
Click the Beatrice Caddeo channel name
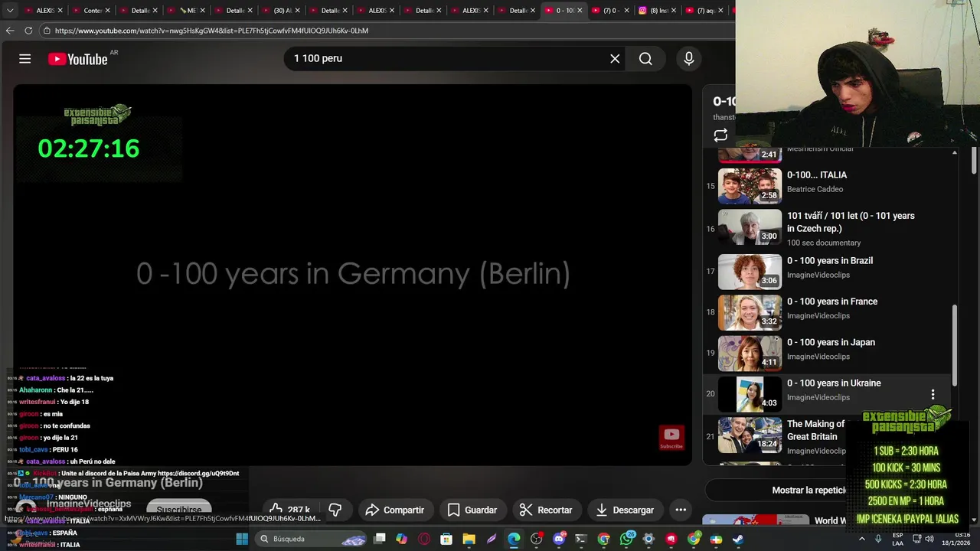point(815,189)
